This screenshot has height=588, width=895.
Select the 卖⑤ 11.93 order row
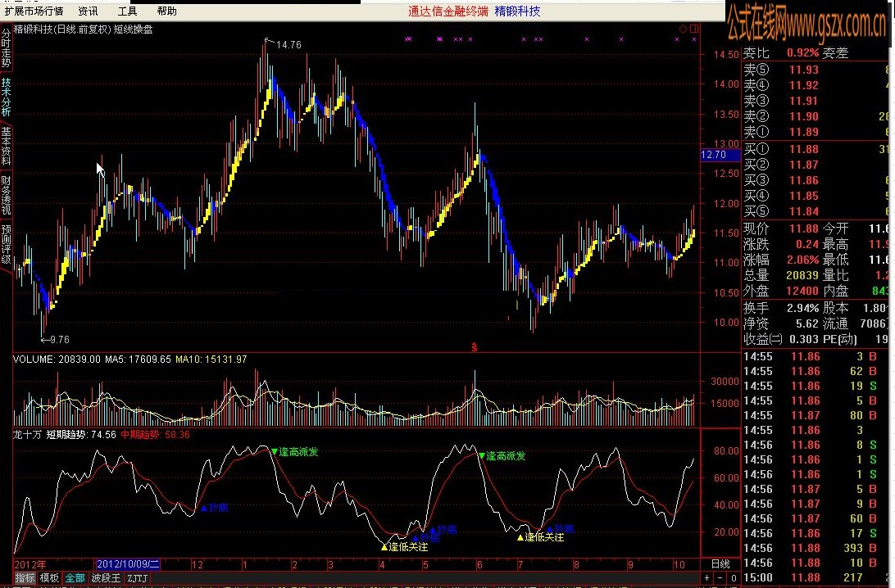(817, 70)
